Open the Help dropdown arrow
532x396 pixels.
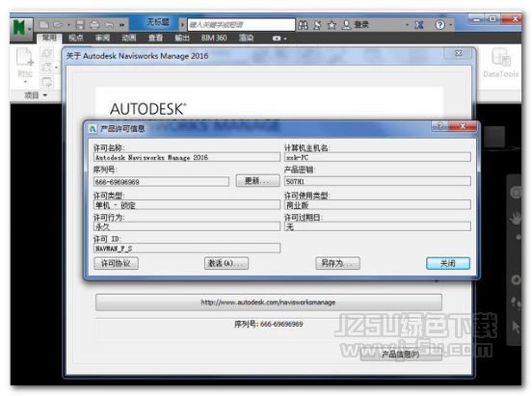(451, 25)
